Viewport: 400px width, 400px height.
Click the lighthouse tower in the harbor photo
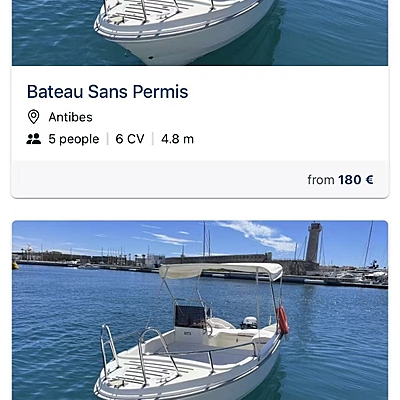[314, 242]
